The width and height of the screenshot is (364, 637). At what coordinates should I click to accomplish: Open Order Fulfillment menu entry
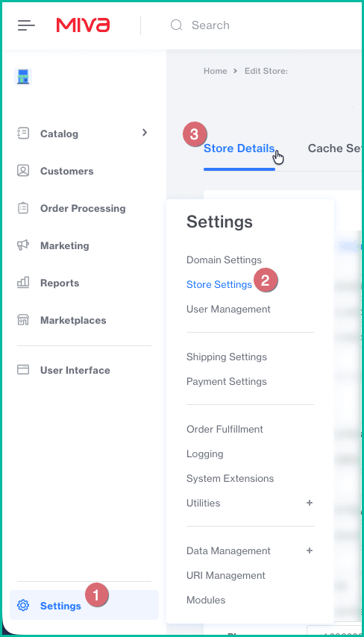pyautogui.click(x=225, y=429)
